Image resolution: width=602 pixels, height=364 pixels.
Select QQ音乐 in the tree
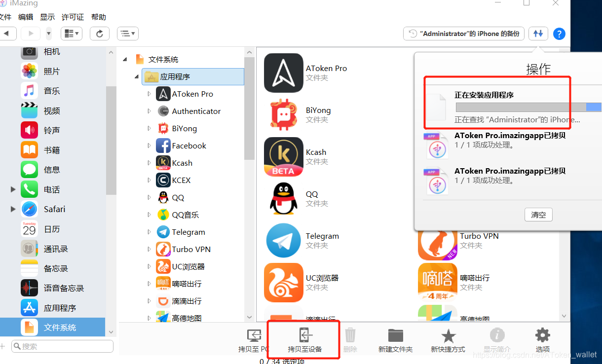point(178,215)
